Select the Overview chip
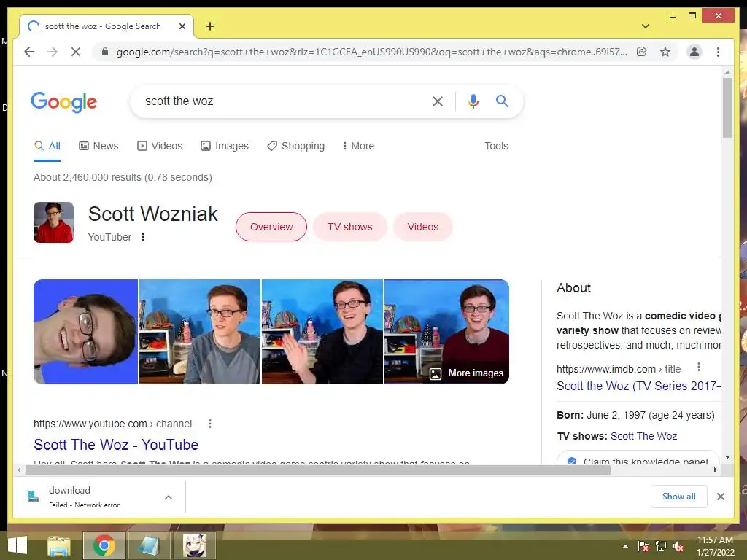This screenshot has width=747, height=560. (x=271, y=227)
